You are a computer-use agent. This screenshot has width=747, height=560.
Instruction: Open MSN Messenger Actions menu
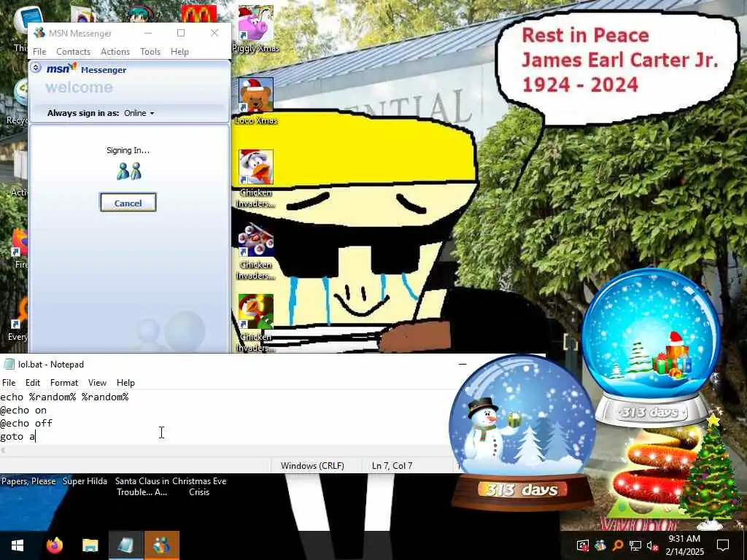(x=115, y=52)
